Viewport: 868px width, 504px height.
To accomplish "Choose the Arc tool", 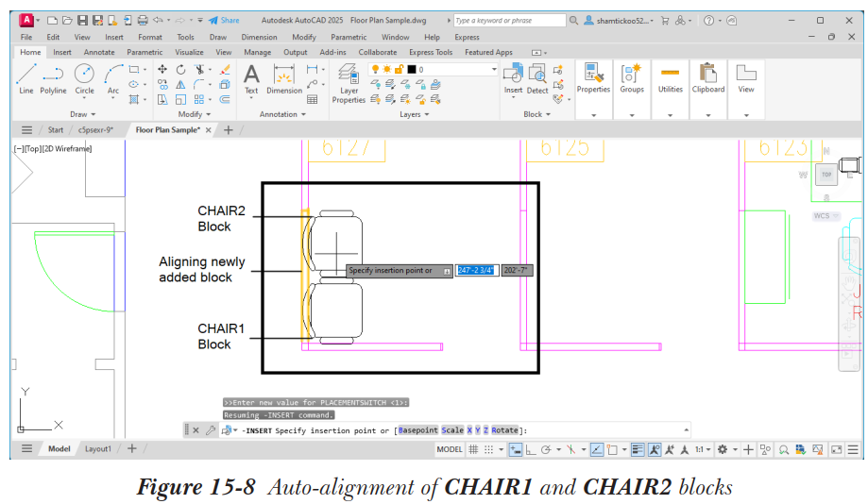I will (113, 78).
